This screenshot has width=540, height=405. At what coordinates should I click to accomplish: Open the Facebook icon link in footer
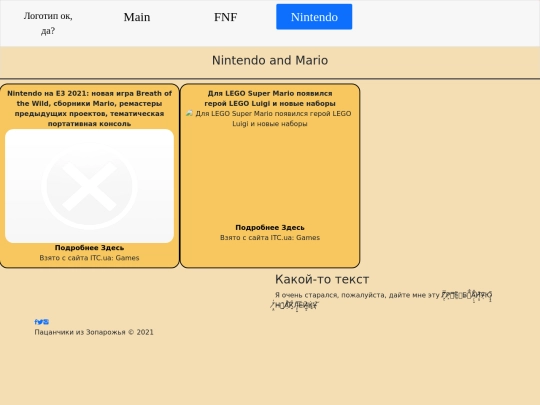[x=36, y=322]
